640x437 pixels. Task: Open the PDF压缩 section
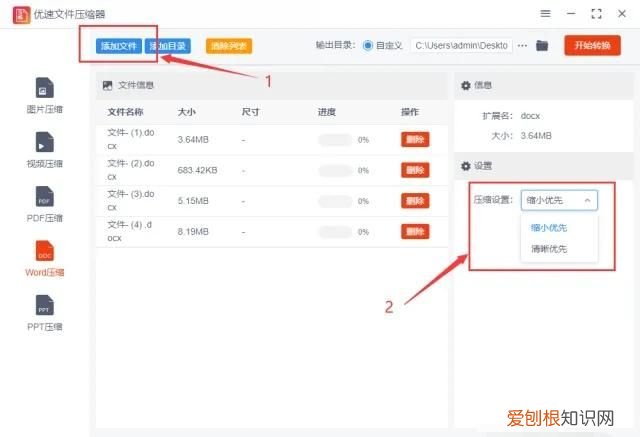click(x=44, y=204)
